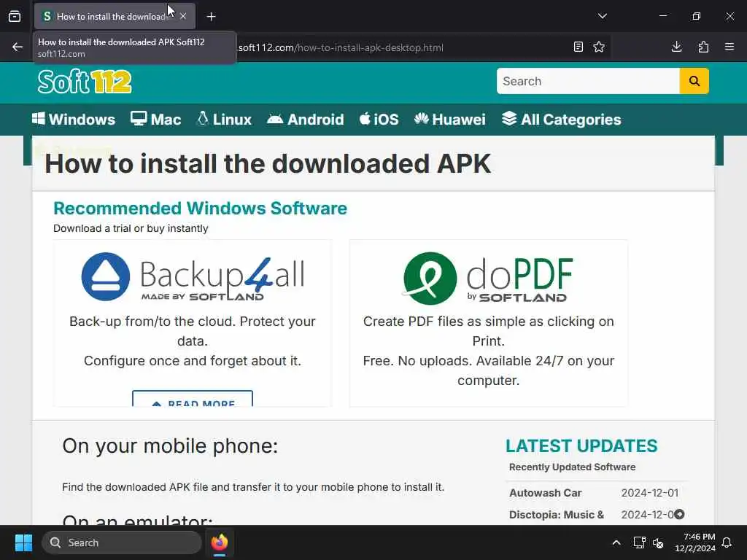Click READ MORE under Backup4all
The image size is (747, 560).
(193, 400)
